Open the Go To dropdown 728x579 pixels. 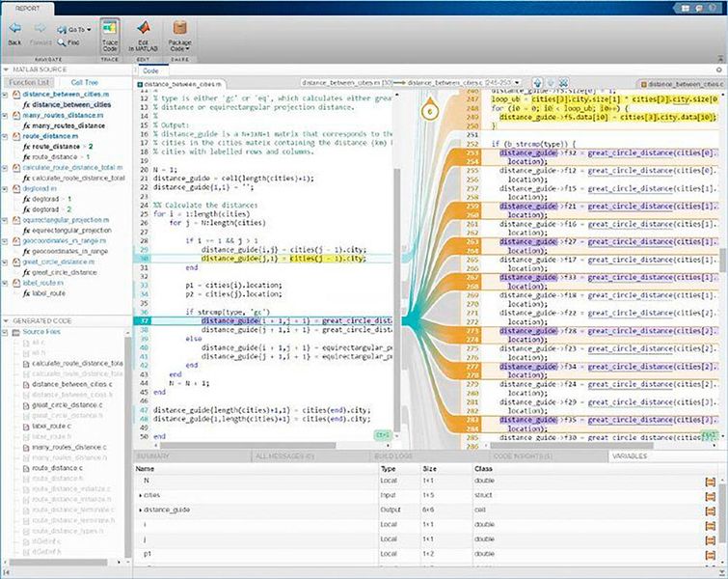click(74, 29)
